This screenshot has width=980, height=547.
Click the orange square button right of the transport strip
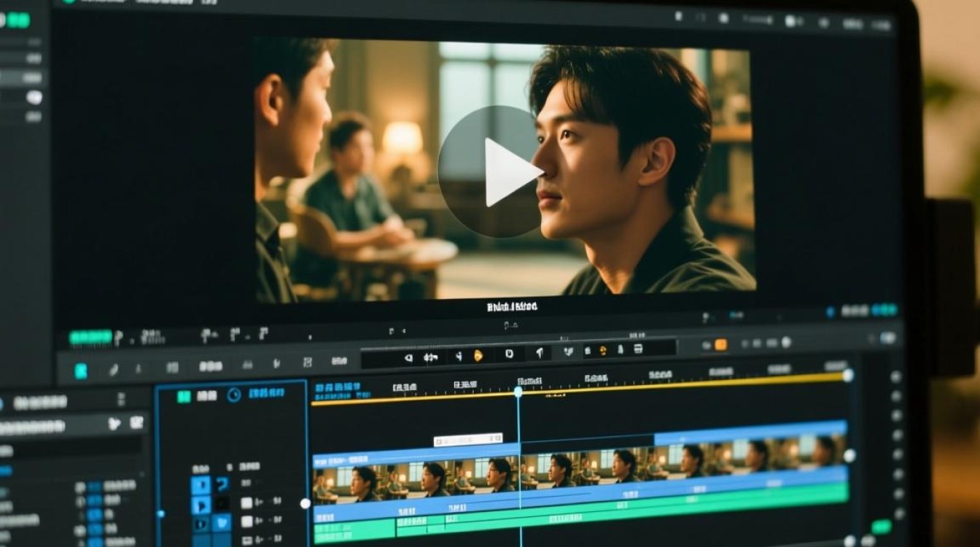tap(721, 344)
